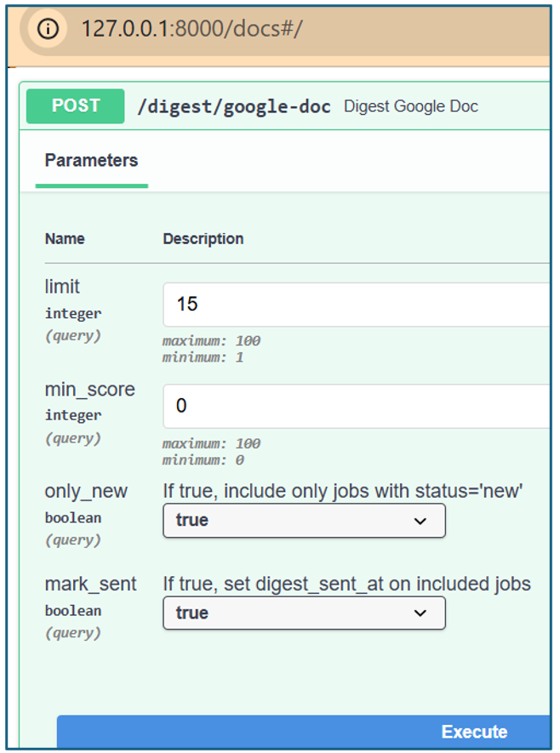Click the only_new parameter name label
The width and height of the screenshot is (560, 753).
tap(86, 491)
